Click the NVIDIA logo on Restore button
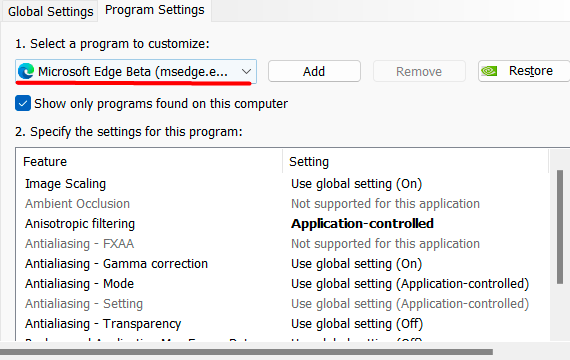570x360 pixels. click(x=489, y=71)
